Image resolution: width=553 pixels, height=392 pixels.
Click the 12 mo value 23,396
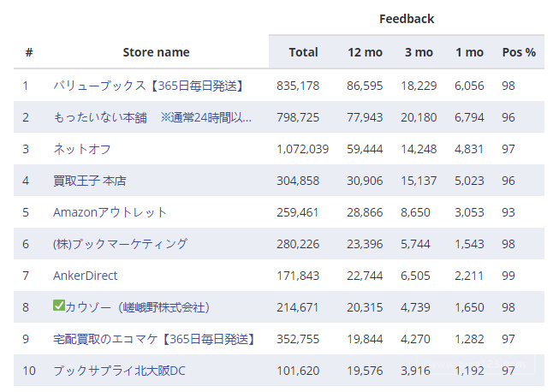tap(365, 244)
